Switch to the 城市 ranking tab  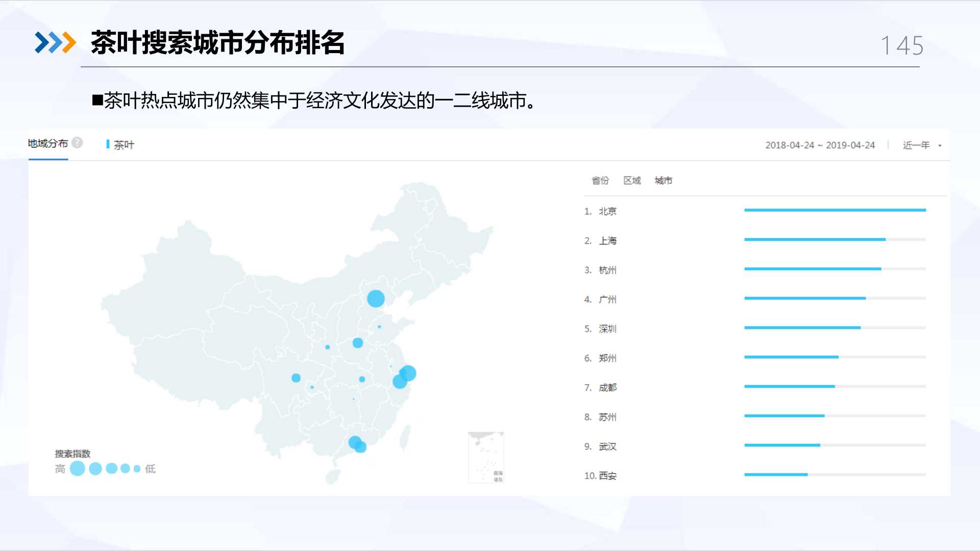pos(664,181)
